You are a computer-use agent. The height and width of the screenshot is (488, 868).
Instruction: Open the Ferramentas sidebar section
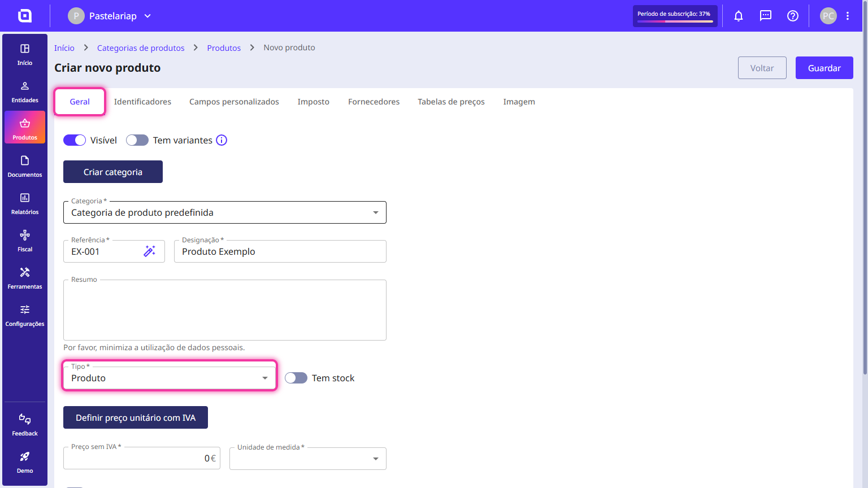25,278
